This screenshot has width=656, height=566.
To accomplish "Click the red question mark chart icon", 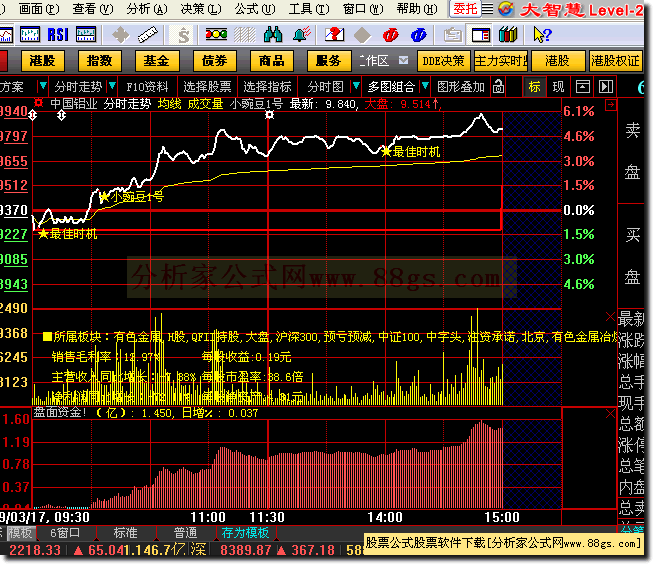I will pyautogui.click(x=334, y=35).
